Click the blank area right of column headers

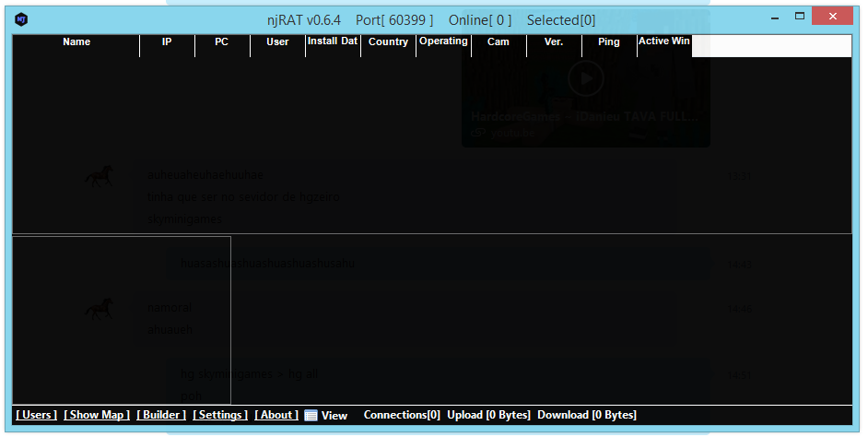771,46
